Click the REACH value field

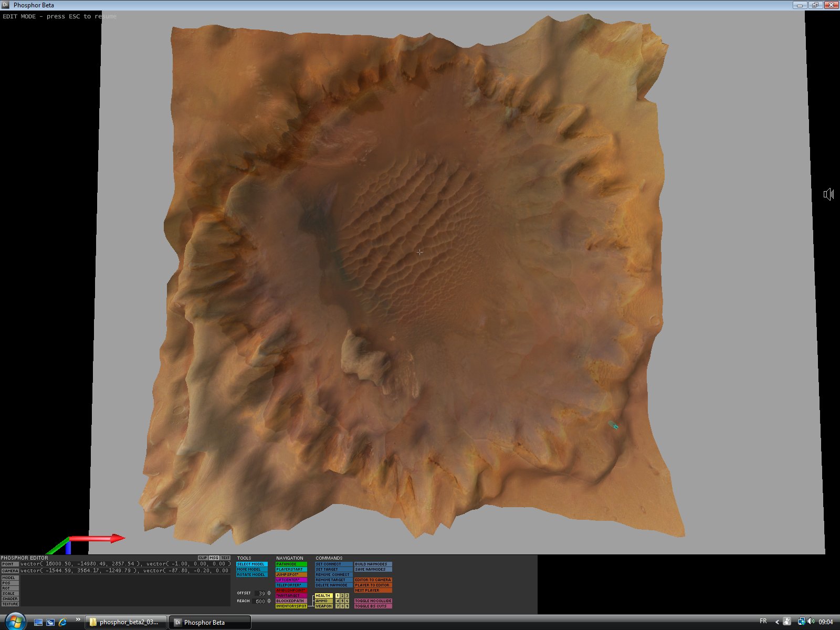259,601
